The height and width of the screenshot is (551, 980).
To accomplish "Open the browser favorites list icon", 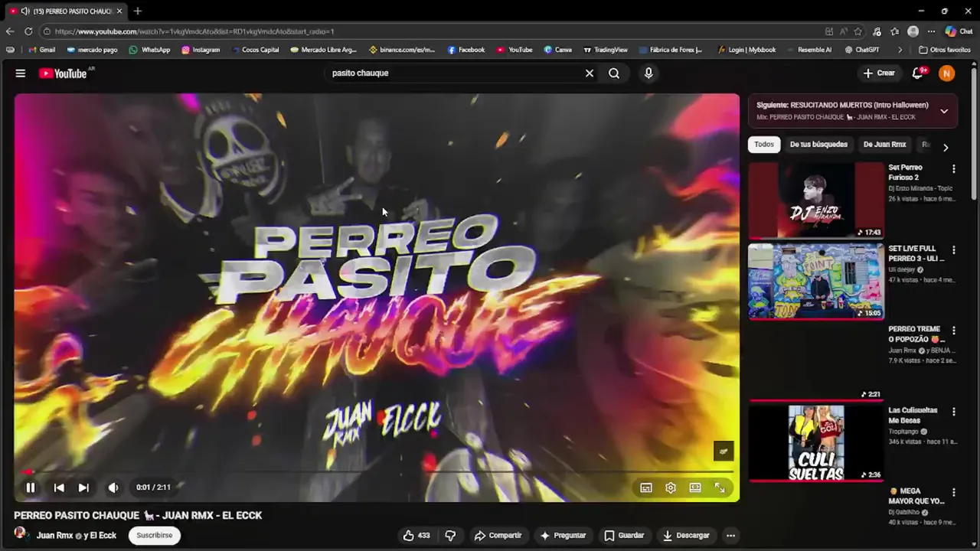I will point(894,31).
